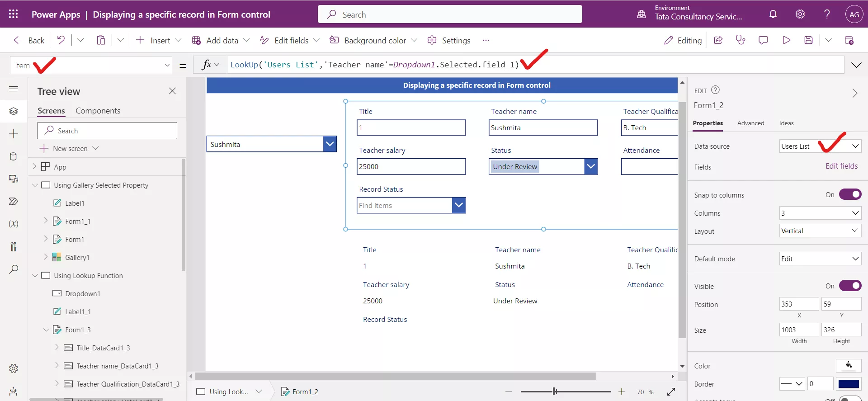Open the virtual agent icon at bottom
Viewport: 868px width, 401px height.
tap(14, 391)
